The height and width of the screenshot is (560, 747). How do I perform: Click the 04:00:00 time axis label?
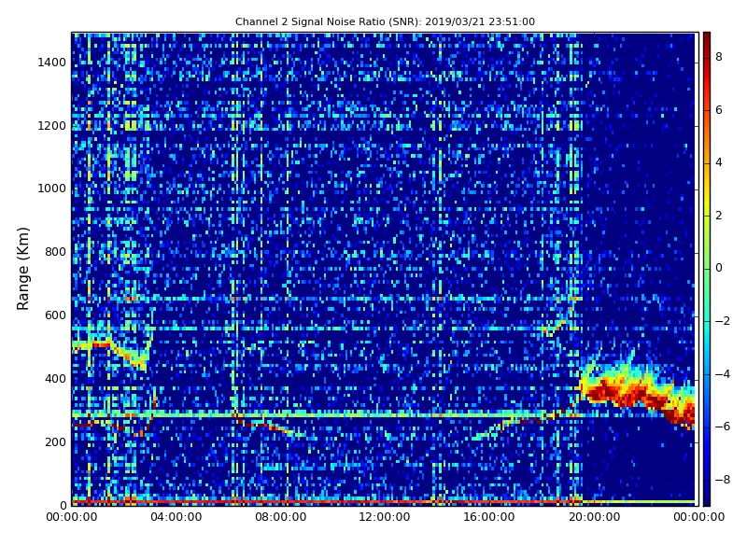click(x=176, y=517)
